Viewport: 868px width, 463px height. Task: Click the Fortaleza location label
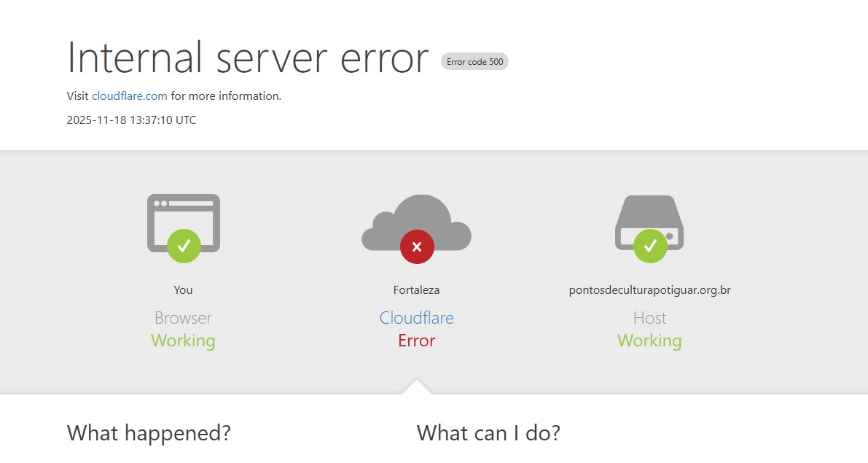(x=416, y=290)
